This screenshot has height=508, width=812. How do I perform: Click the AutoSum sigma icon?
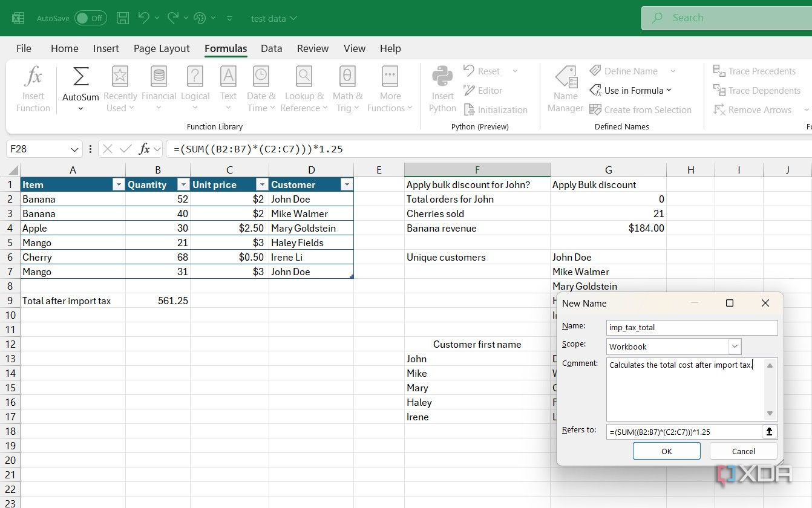(x=80, y=77)
